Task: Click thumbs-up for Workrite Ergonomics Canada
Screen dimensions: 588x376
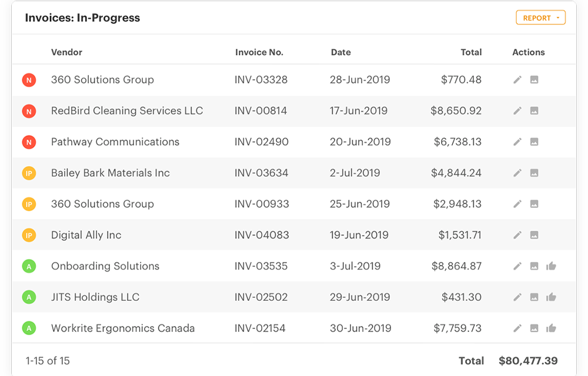Action: (x=551, y=328)
